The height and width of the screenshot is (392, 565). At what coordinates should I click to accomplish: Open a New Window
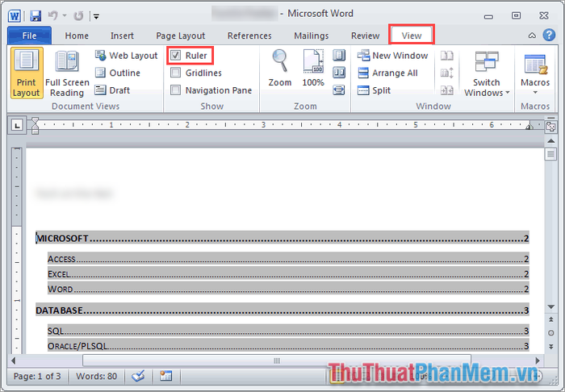(x=393, y=56)
